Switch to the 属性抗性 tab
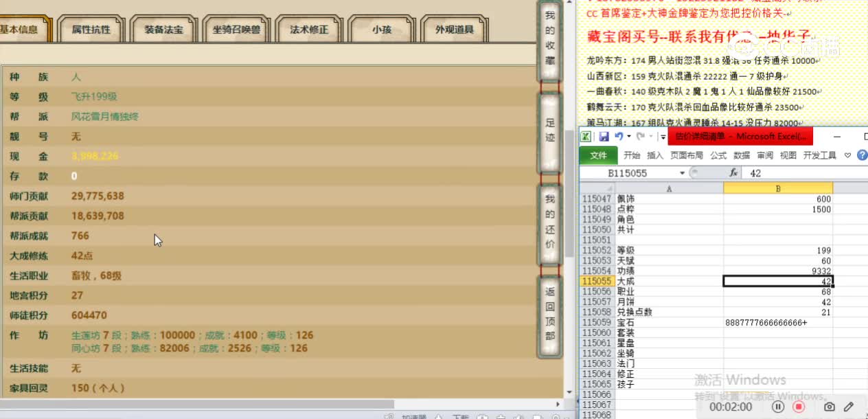Viewport: 868px width, 419px height. (91, 30)
